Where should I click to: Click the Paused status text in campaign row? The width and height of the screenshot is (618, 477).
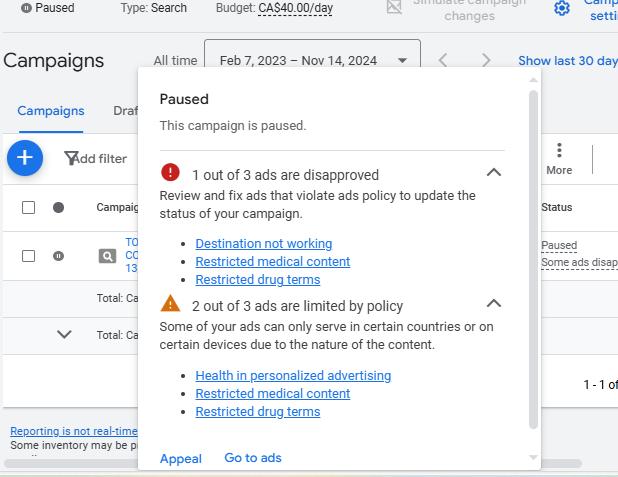click(559, 245)
